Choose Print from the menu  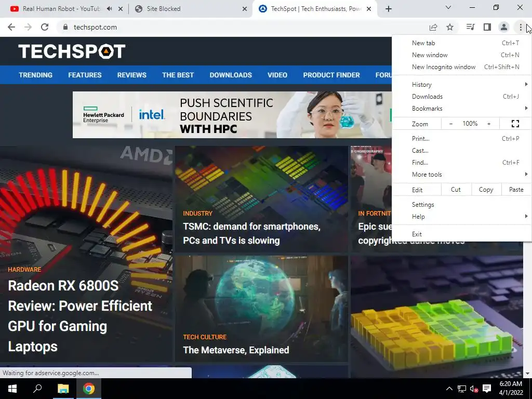461,138
